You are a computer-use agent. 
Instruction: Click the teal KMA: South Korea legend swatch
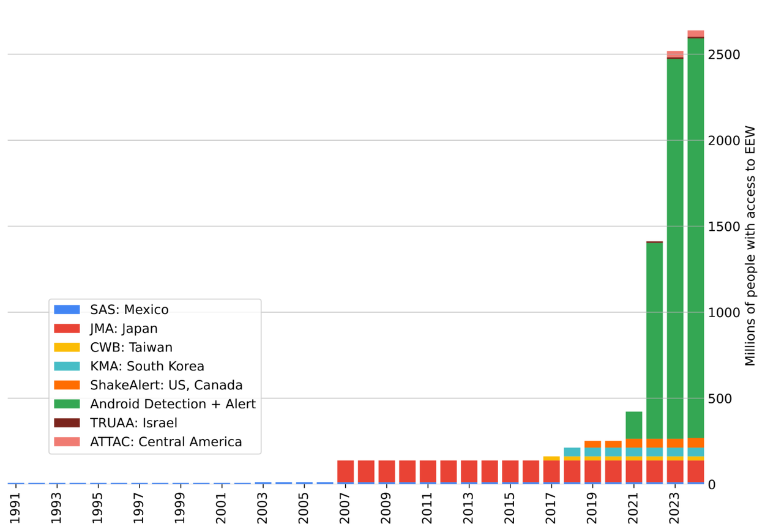click(x=65, y=366)
